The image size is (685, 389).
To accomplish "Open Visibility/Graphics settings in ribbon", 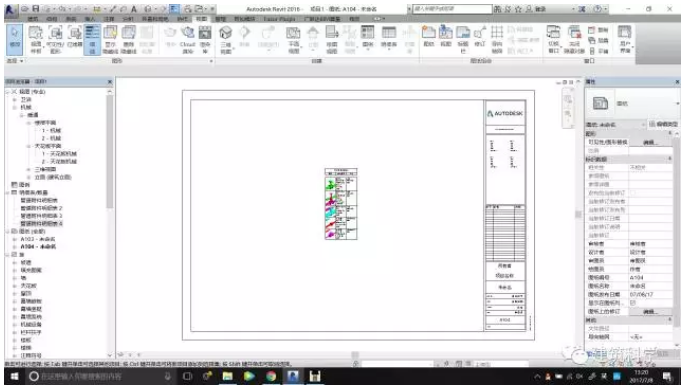I will tap(55, 39).
